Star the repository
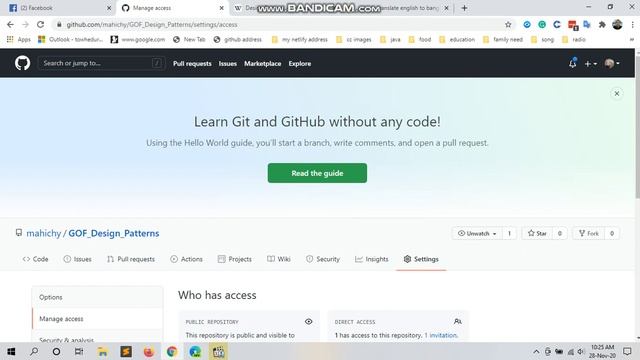 [x=537, y=233]
